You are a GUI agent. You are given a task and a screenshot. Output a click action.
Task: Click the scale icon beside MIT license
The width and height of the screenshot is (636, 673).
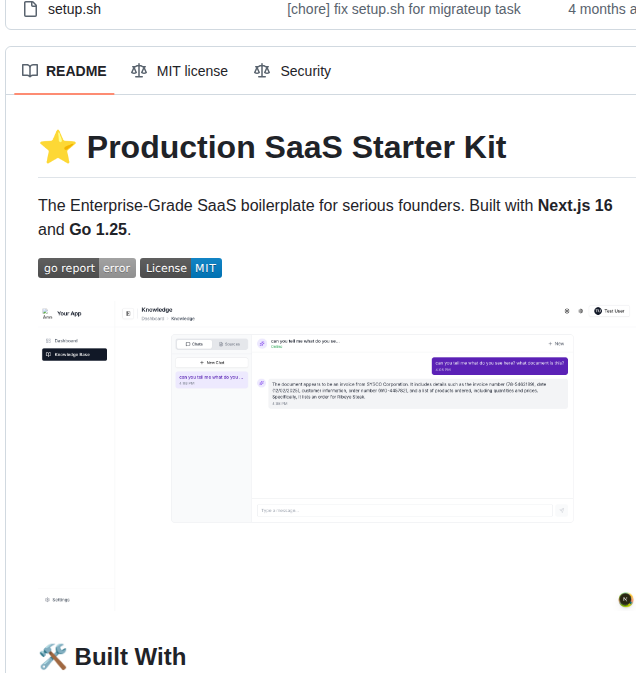tap(139, 71)
